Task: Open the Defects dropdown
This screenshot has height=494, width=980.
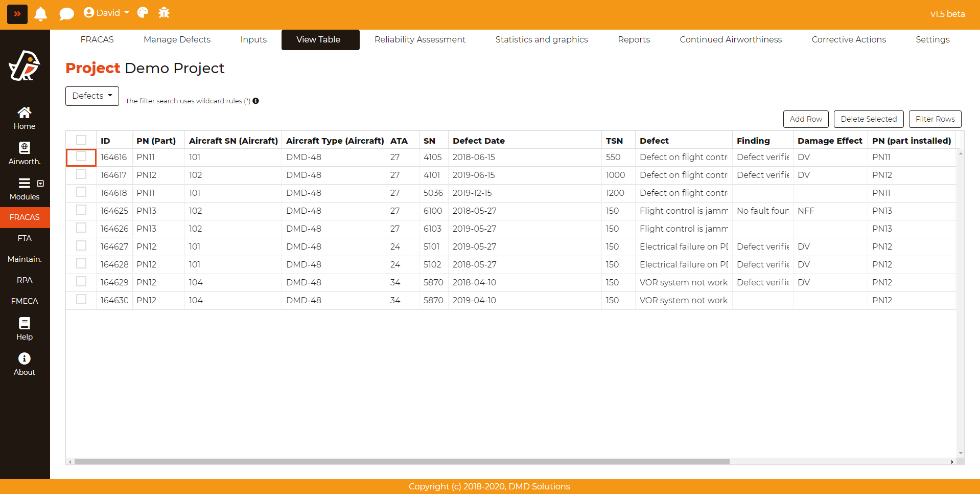Action: point(92,96)
